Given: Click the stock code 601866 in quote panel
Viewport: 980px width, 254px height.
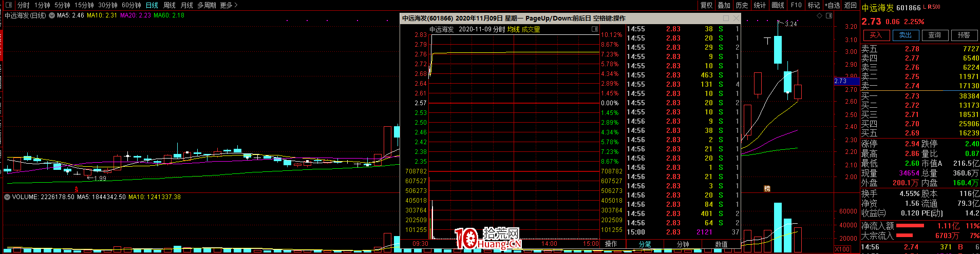Looking at the screenshot, I should tap(908, 8).
